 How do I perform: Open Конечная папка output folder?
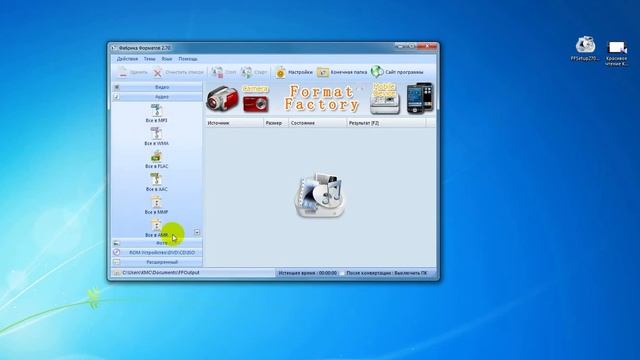(342, 72)
